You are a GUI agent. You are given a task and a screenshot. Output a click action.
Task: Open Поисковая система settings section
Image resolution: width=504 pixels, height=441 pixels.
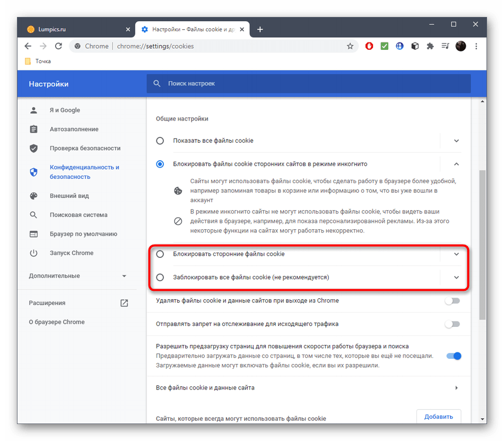77,215
